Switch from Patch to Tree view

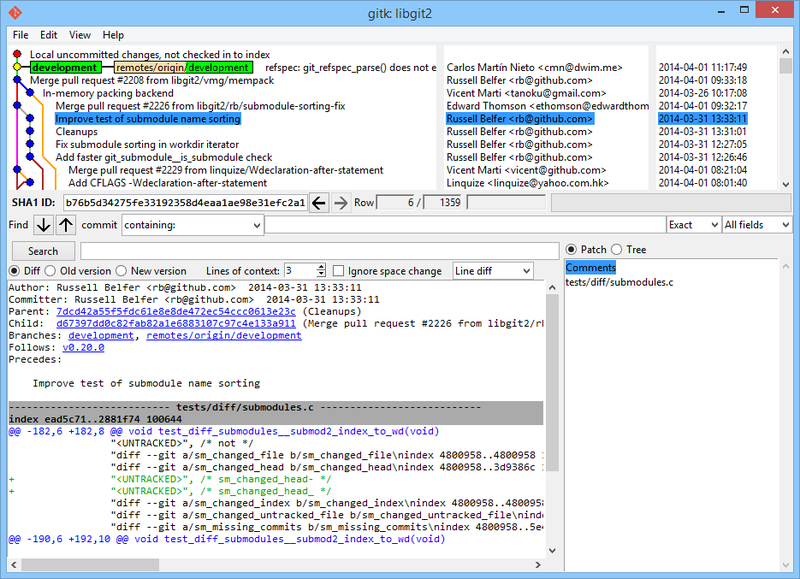618,249
